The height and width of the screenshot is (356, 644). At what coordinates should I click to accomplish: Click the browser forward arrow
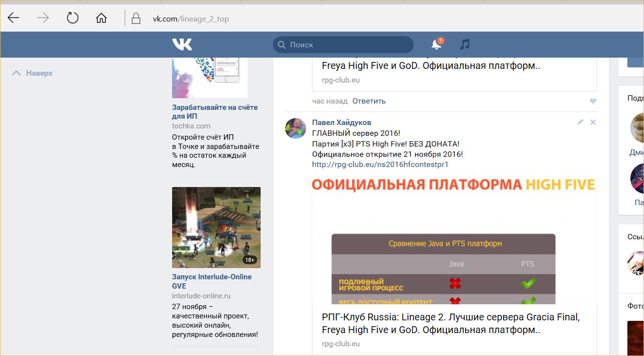tap(43, 19)
